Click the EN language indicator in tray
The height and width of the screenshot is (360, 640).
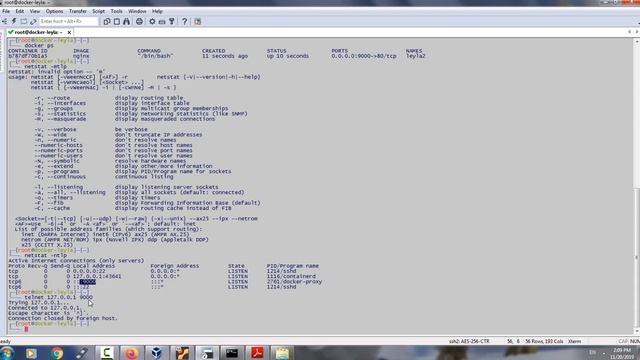592,352
